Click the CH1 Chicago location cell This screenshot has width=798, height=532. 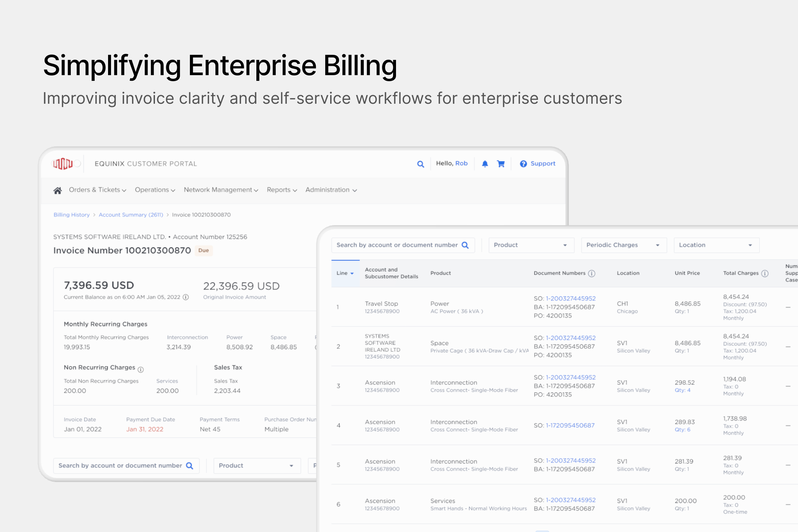click(x=627, y=307)
